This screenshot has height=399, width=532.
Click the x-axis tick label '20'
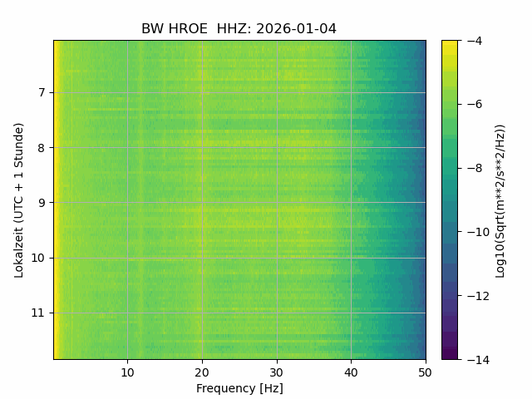coord(202,372)
